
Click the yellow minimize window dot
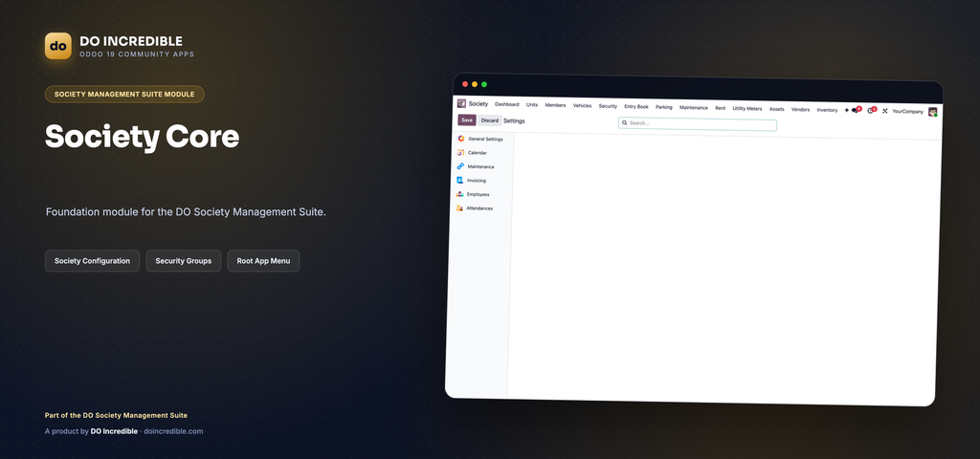(x=475, y=84)
